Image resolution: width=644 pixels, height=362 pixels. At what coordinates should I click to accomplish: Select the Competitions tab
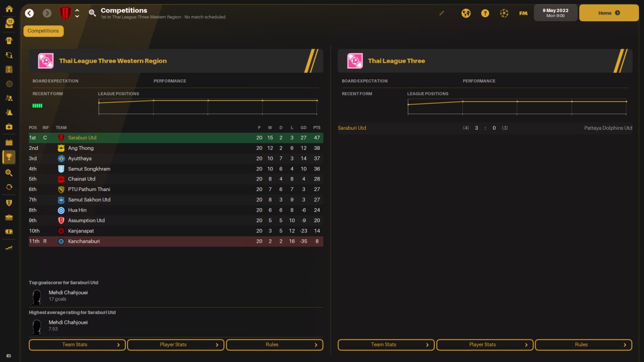tap(43, 31)
